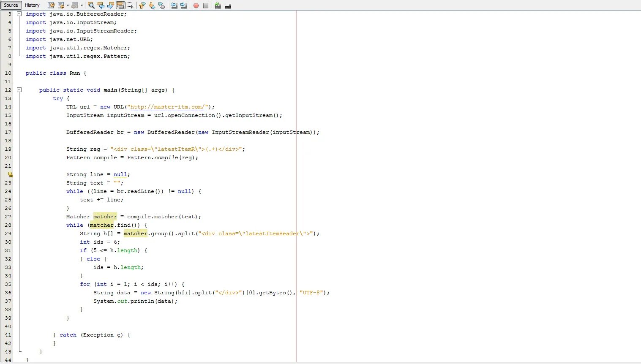Switch to the History tab

coord(32,5)
